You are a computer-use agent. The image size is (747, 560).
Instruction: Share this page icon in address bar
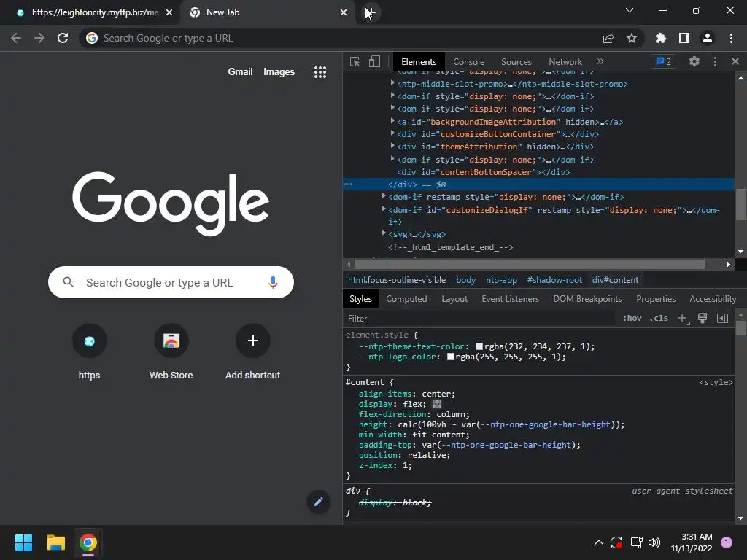[x=608, y=38]
